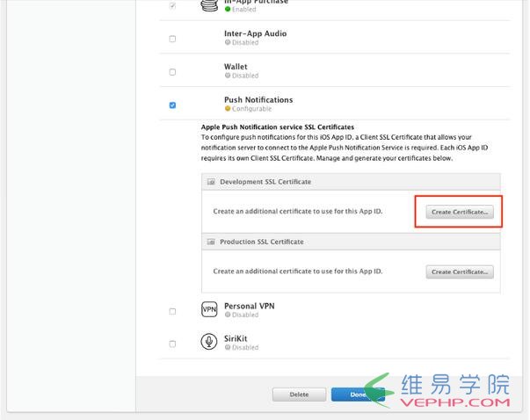
Task: Click the gray Disabled dot under Personal VPN
Action: click(x=228, y=315)
